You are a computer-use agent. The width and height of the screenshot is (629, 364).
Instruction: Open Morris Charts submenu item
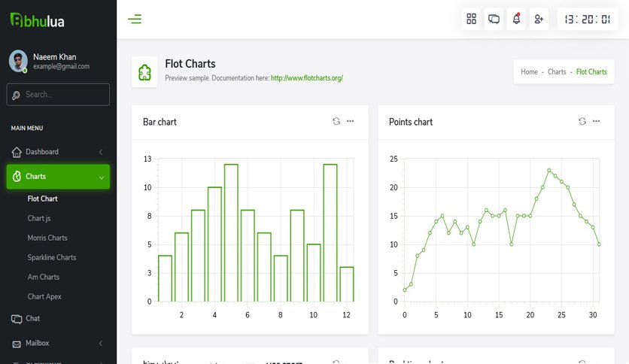(47, 238)
